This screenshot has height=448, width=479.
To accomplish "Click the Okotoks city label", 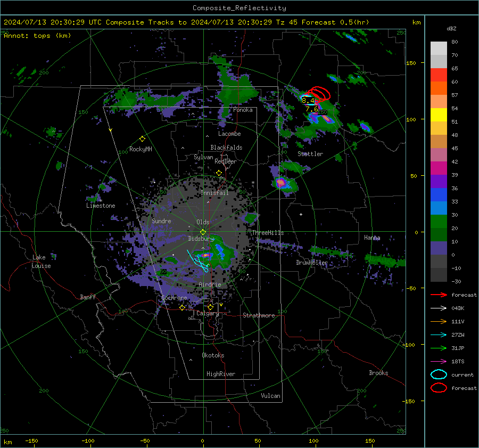I will [213, 355].
